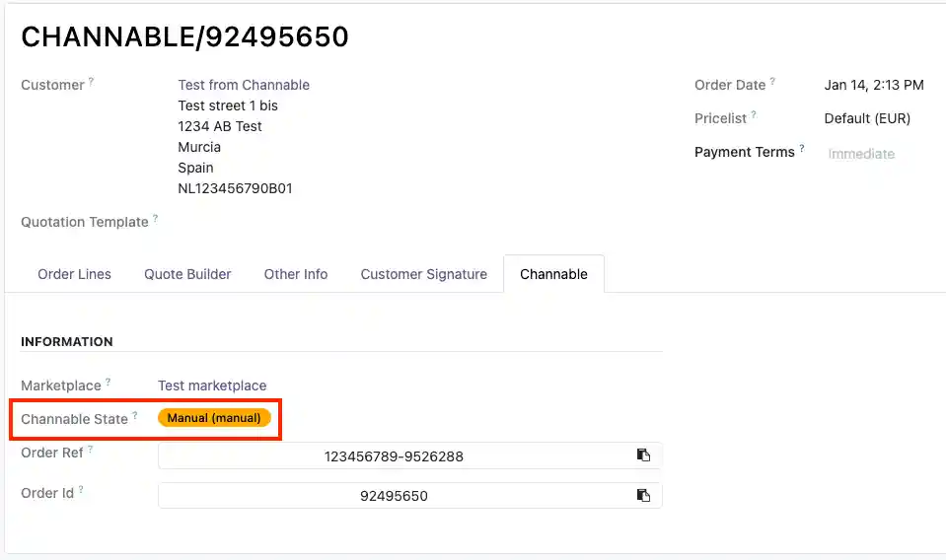Switch to the Order Lines tab
Screen dimensions: 946x560
pyautogui.click(x=74, y=274)
